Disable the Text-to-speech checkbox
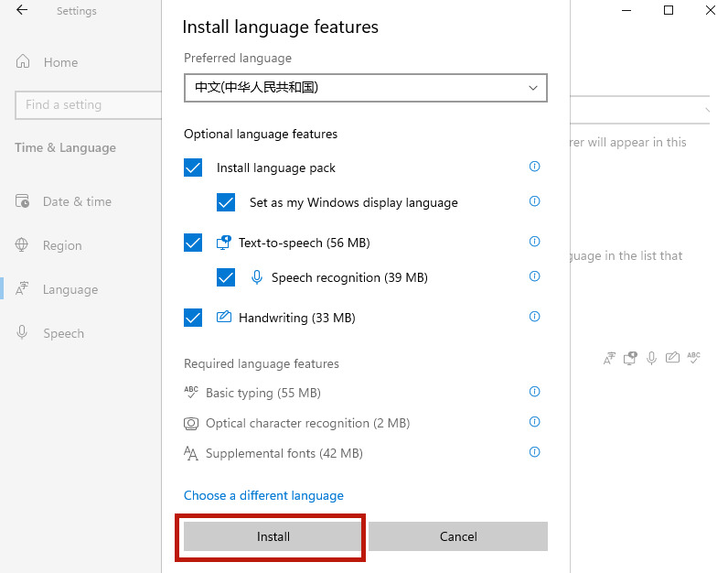Viewport: 728px width, 573px height. (x=193, y=243)
